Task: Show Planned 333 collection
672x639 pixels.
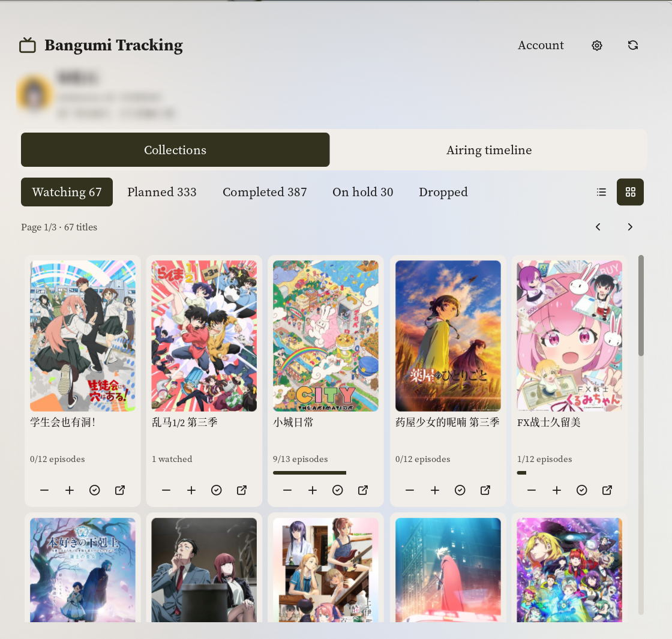Action: click(x=161, y=192)
